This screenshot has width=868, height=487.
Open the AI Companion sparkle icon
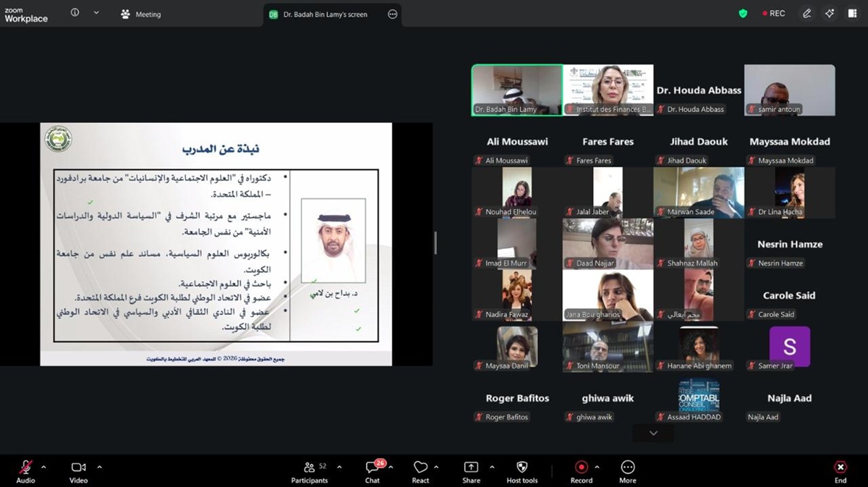(829, 14)
